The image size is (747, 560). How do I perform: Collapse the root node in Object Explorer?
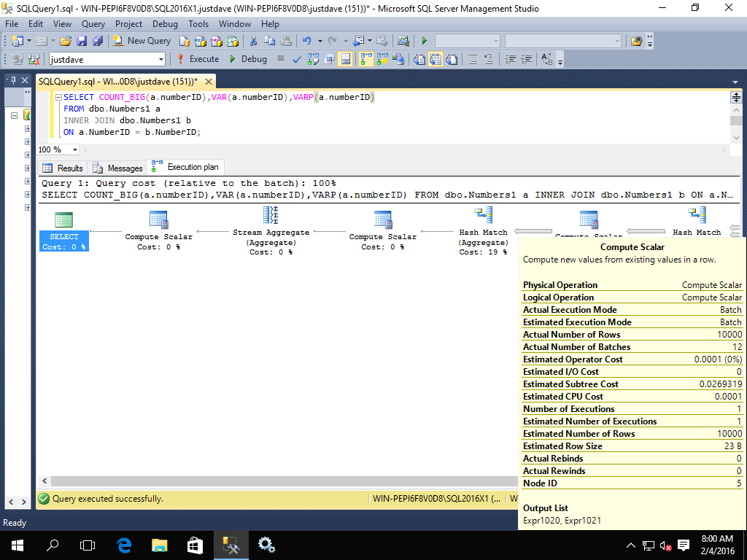pos(14,115)
